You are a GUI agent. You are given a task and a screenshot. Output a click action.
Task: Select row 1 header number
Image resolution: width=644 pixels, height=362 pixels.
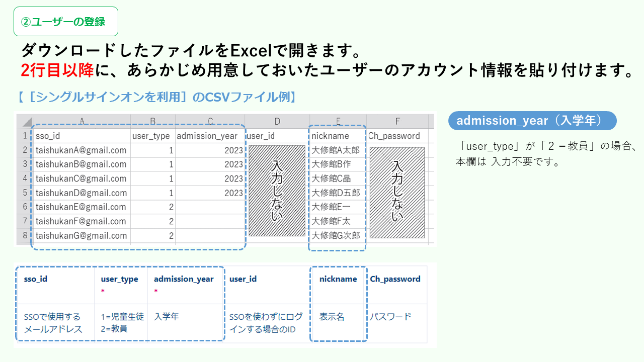pyautogui.click(x=25, y=136)
